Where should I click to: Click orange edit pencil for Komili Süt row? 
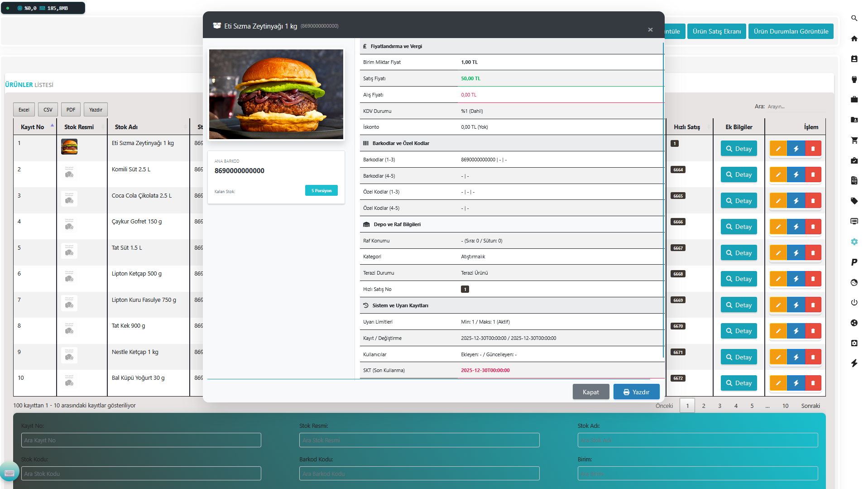tap(778, 174)
